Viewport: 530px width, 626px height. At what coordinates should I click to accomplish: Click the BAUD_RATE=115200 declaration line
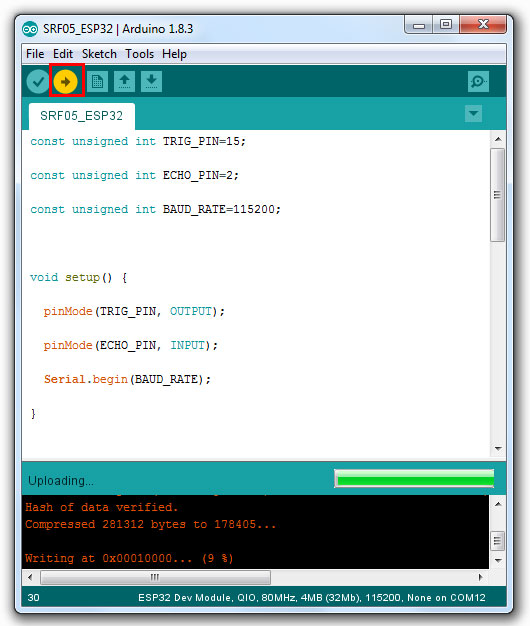tap(156, 209)
